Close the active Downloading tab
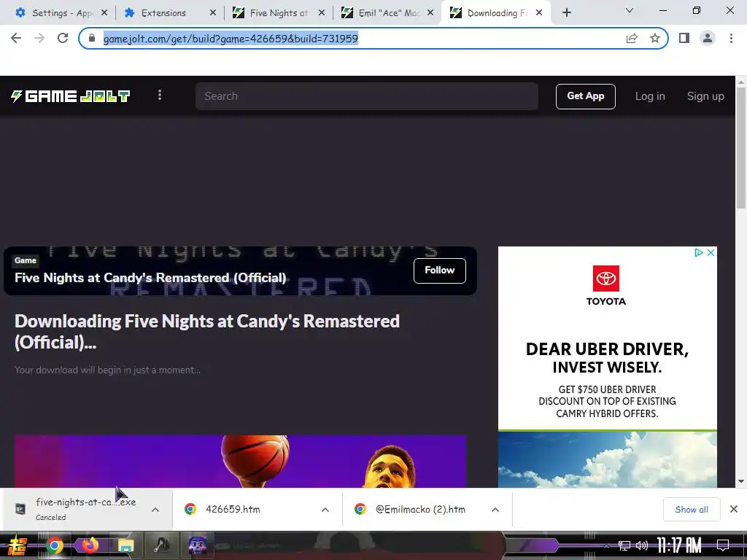This screenshot has height=560, width=747. 539,13
